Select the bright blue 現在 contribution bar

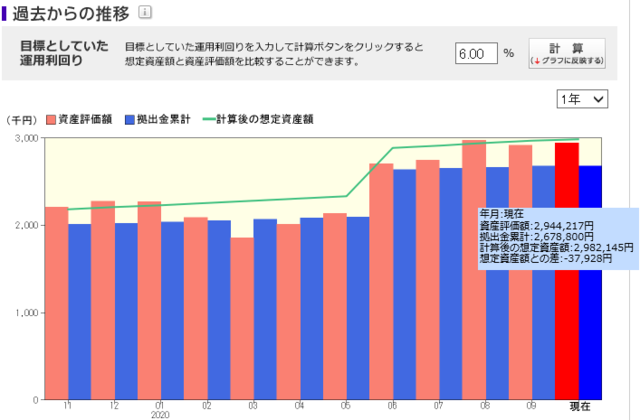point(590,282)
